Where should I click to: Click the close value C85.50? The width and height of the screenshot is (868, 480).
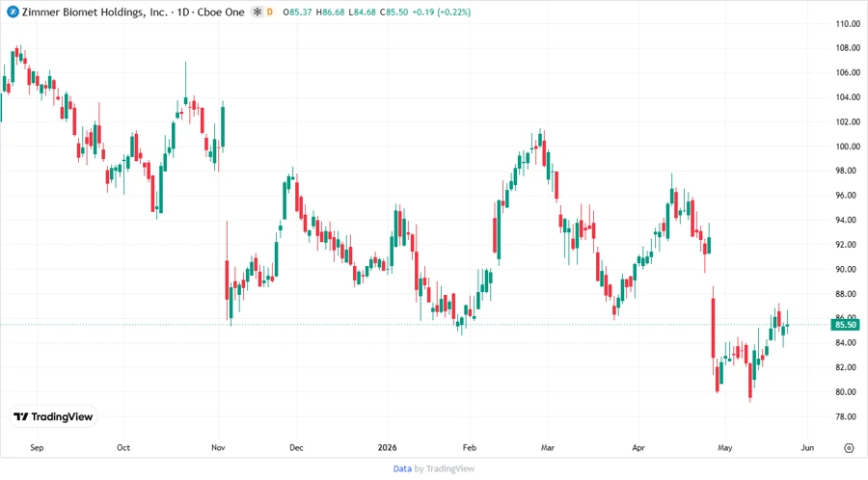tap(394, 12)
